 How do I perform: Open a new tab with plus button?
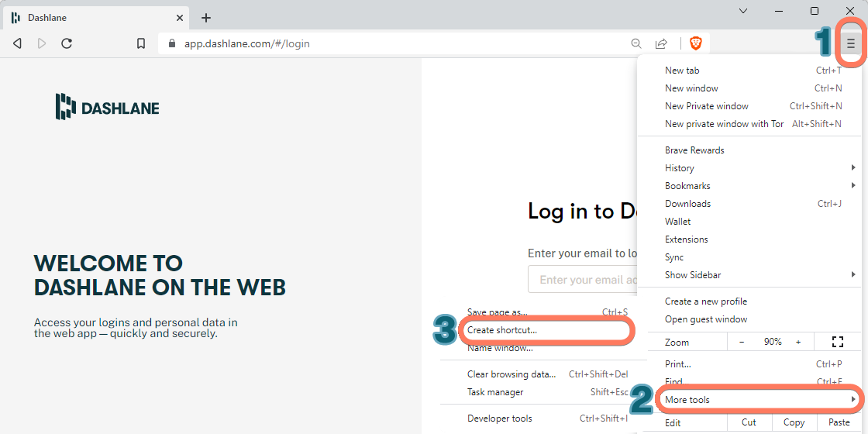[x=206, y=18]
